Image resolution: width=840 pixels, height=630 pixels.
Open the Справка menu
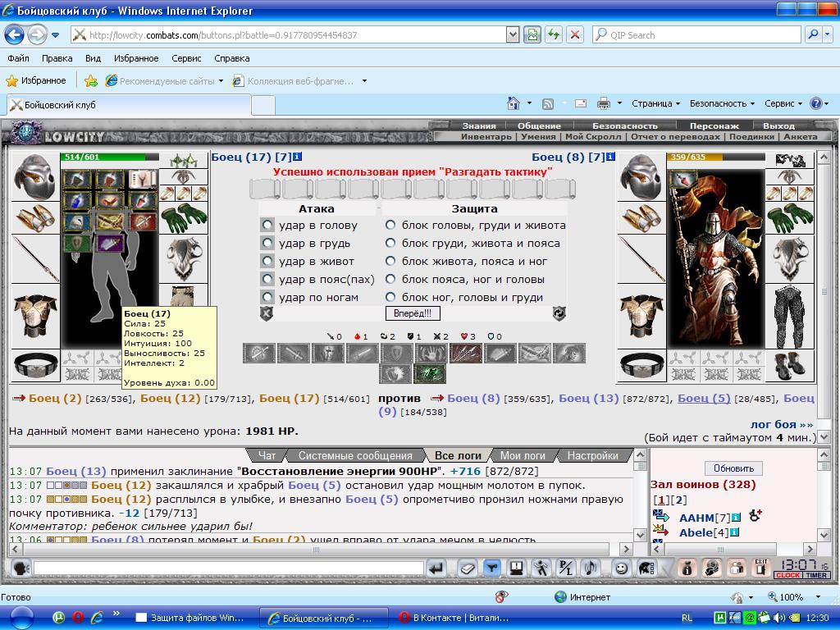231,58
